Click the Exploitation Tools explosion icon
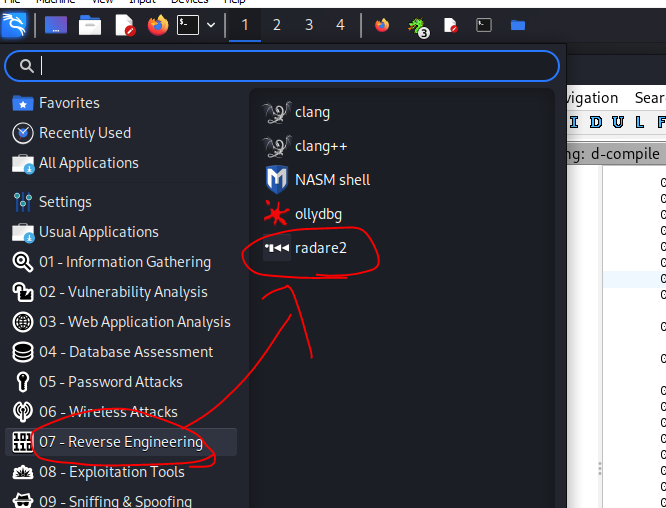 [23, 473]
